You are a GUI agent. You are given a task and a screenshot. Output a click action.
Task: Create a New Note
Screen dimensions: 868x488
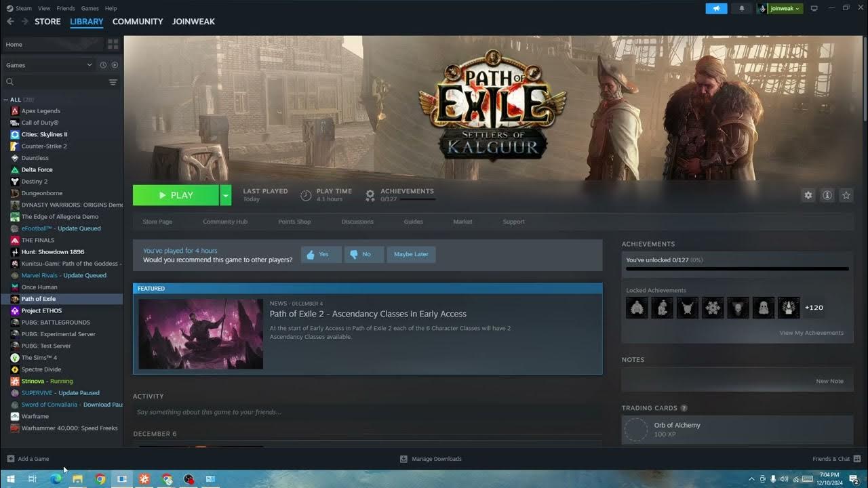click(829, 381)
